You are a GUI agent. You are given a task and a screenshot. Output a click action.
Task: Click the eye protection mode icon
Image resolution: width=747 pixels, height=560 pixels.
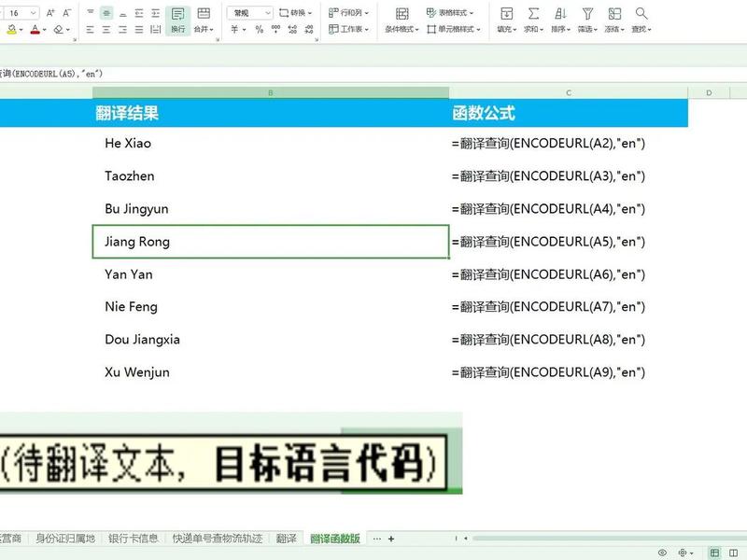[662, 553]
